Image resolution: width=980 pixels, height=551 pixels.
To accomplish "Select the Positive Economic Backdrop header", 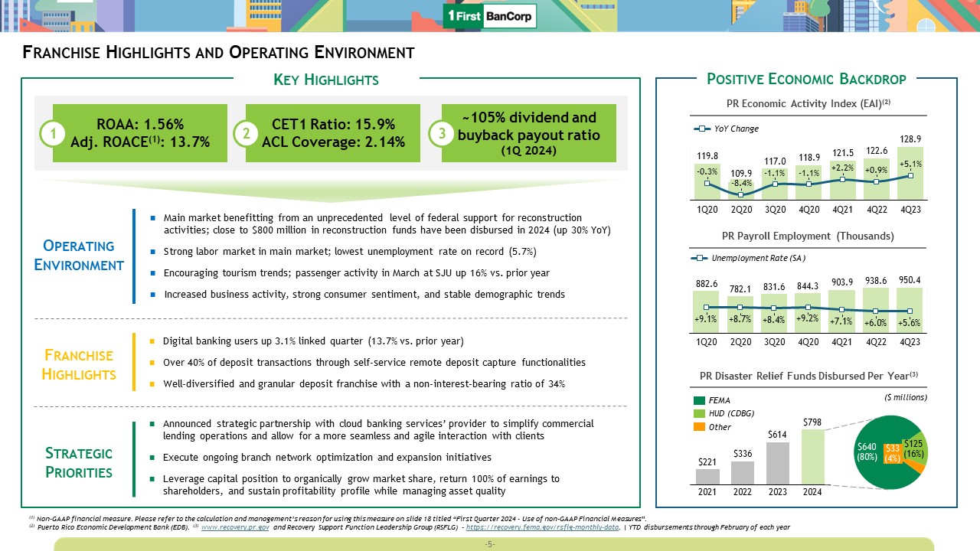I will coord(806,80).
